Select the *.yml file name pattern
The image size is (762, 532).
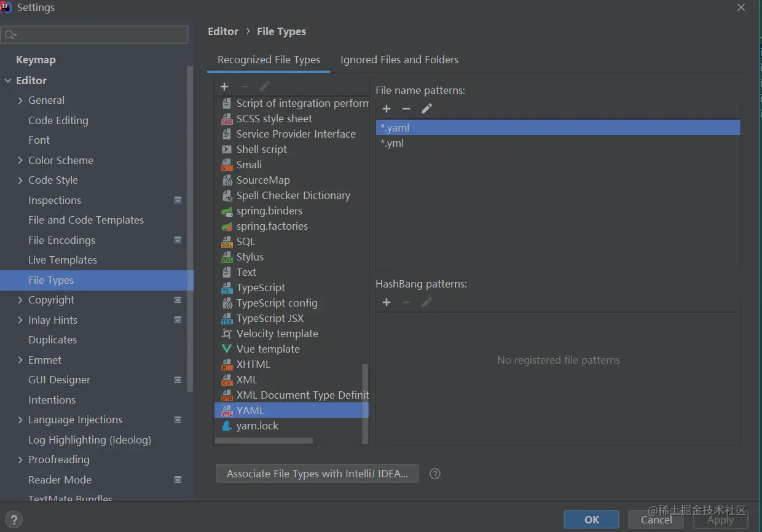(558, 143)
